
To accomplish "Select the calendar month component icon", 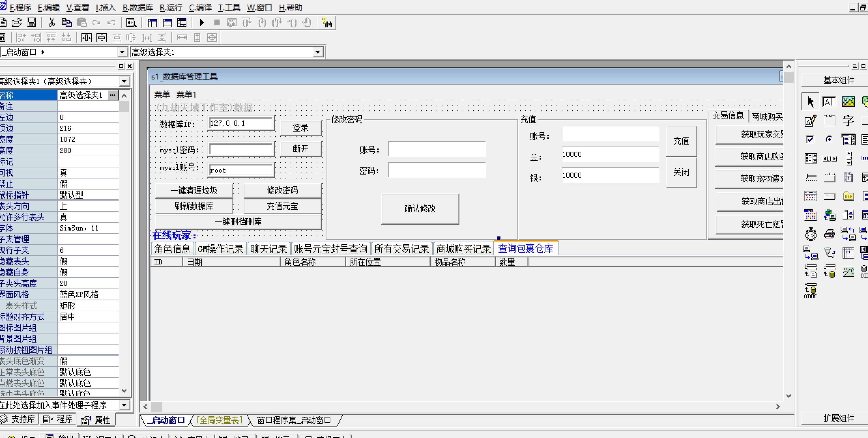I will (x=810, y=196).
